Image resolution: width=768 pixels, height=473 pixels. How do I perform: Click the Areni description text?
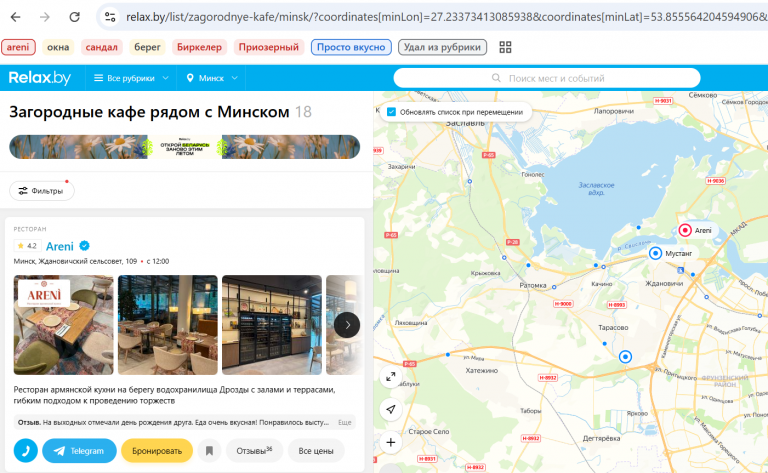[174, 395]
